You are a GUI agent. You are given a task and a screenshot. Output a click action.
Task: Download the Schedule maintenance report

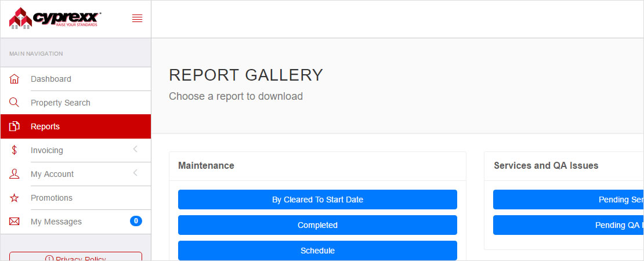(317, 251)
